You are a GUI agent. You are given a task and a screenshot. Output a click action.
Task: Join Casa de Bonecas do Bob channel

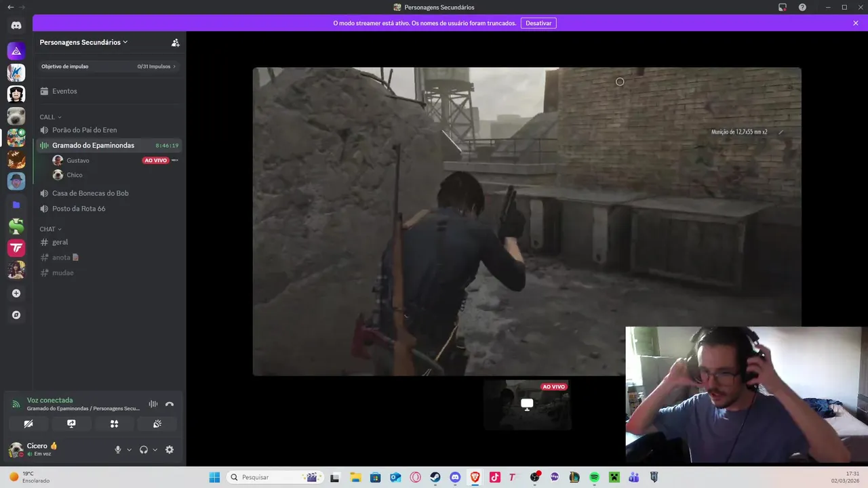click(x=108, y=193)
